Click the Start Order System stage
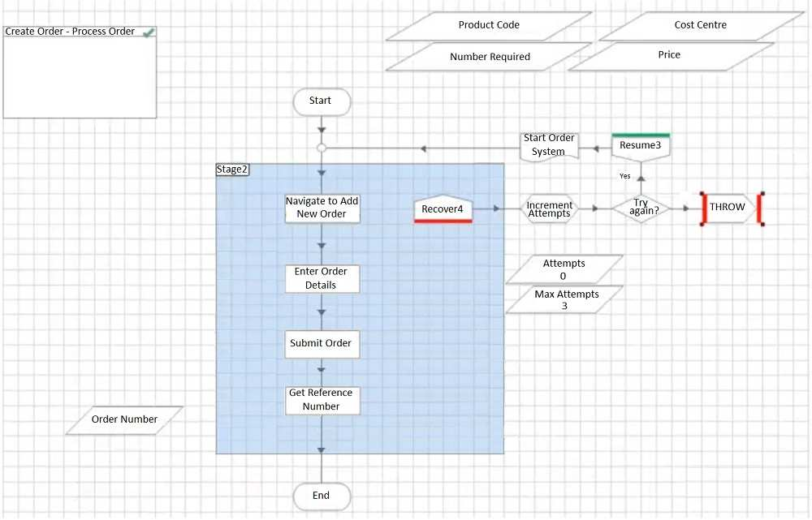 coord(548,145)
